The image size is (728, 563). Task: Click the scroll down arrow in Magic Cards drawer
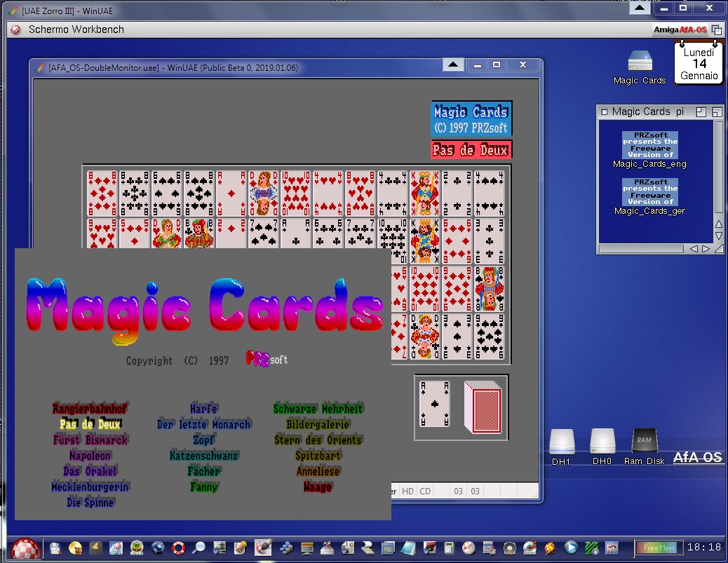point(718,236)
